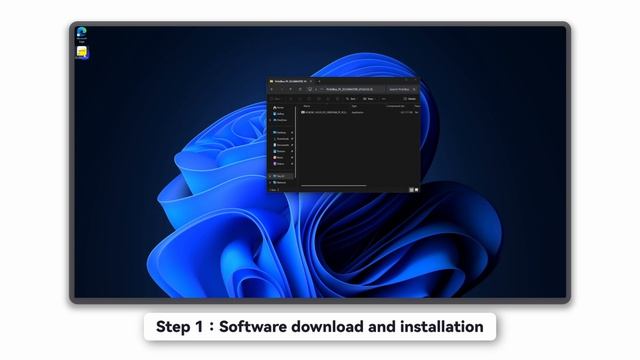Viewport: 640px width, 360px height.
Task: Open the View dropdown in Explorer toolbar
Action: pyautogui.click(x=369, y=99)
